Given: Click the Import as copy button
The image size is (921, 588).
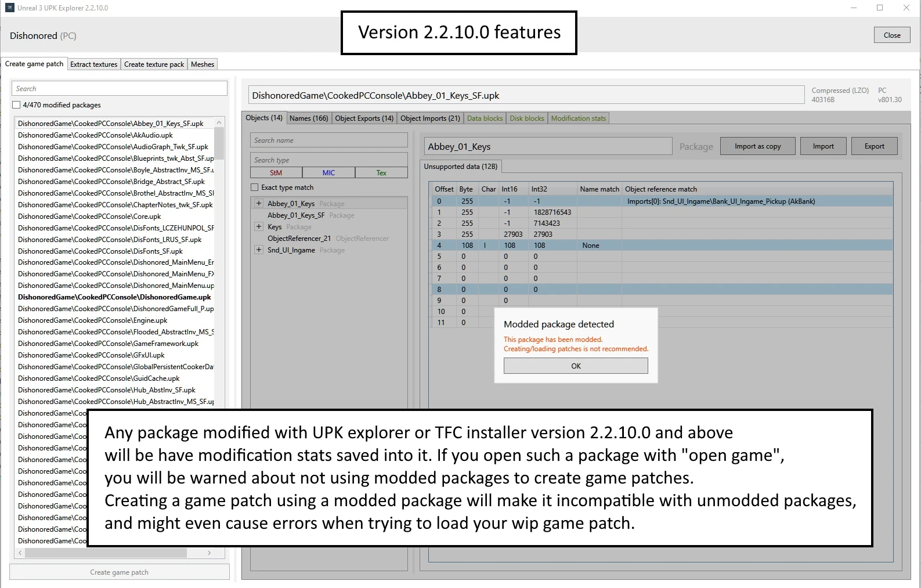Looking at the screenshot, I should [x=757, y=146].
